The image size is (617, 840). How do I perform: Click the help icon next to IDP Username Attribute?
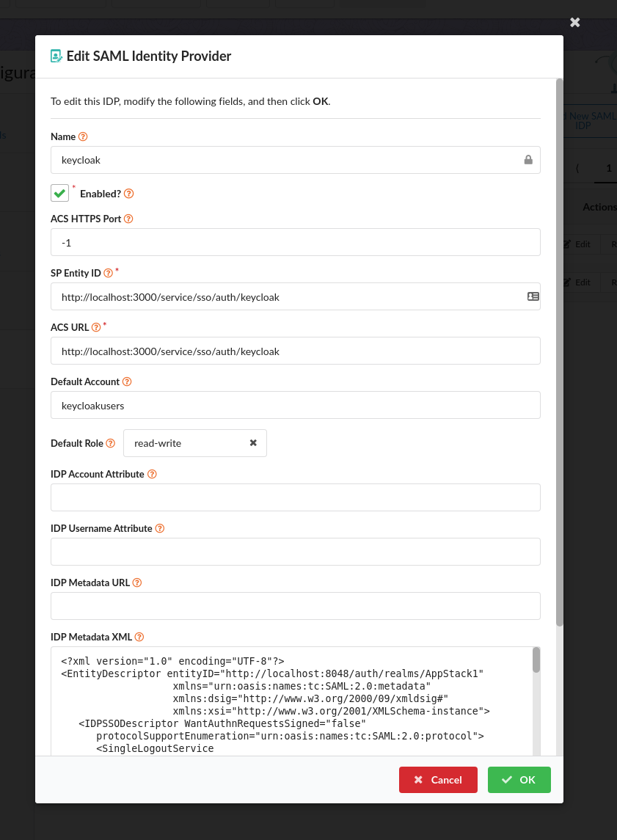[x=159, y=528]
